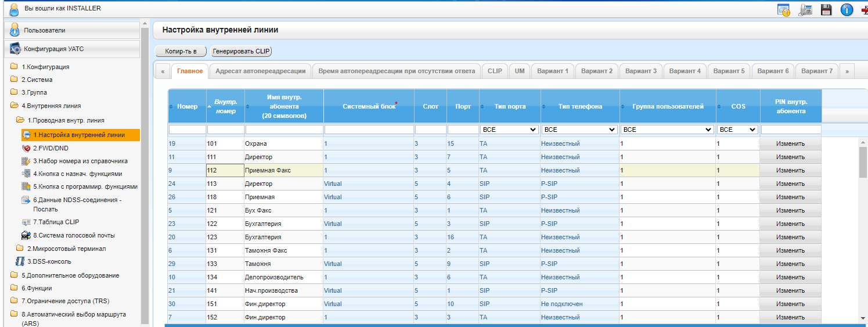Click icon for 8.Система голосовой почты

(26, 235)
